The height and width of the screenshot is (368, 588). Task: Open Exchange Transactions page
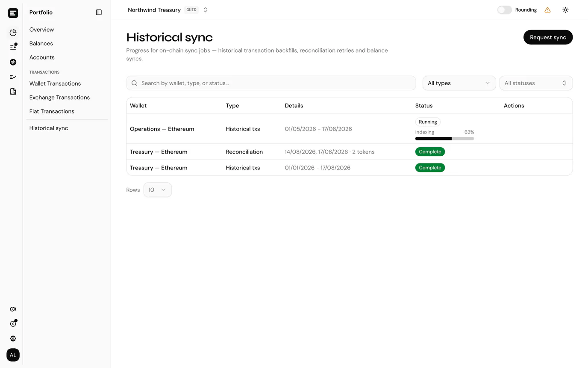point(59,98)
